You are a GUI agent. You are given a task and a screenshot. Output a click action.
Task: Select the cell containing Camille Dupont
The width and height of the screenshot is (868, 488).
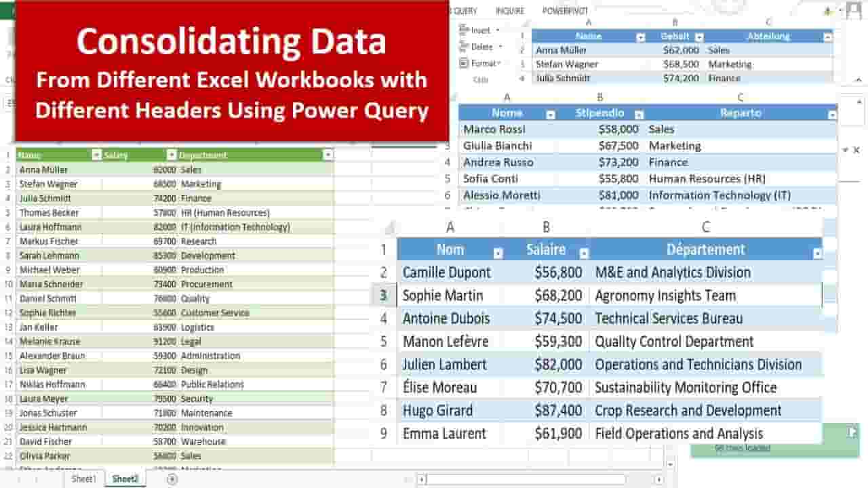tap(450, 272)
